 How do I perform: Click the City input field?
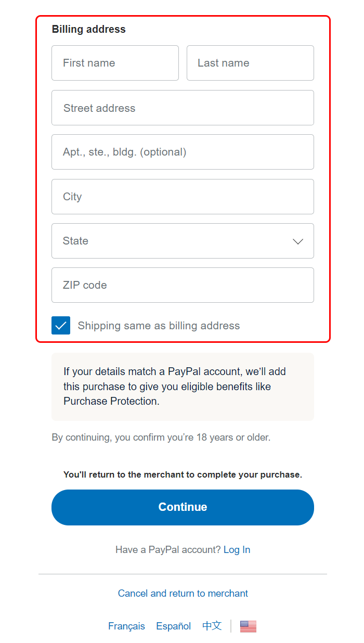pos(183,197)
